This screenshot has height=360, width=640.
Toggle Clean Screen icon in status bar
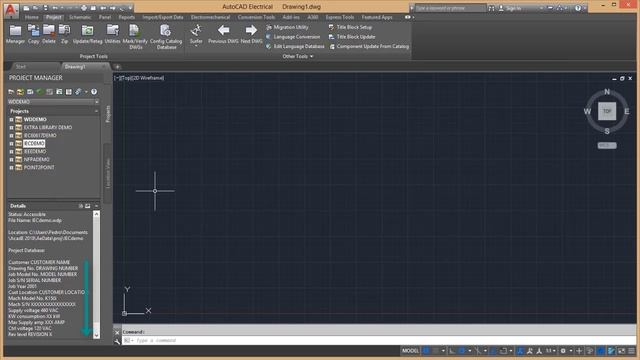[x=622, y=351]
